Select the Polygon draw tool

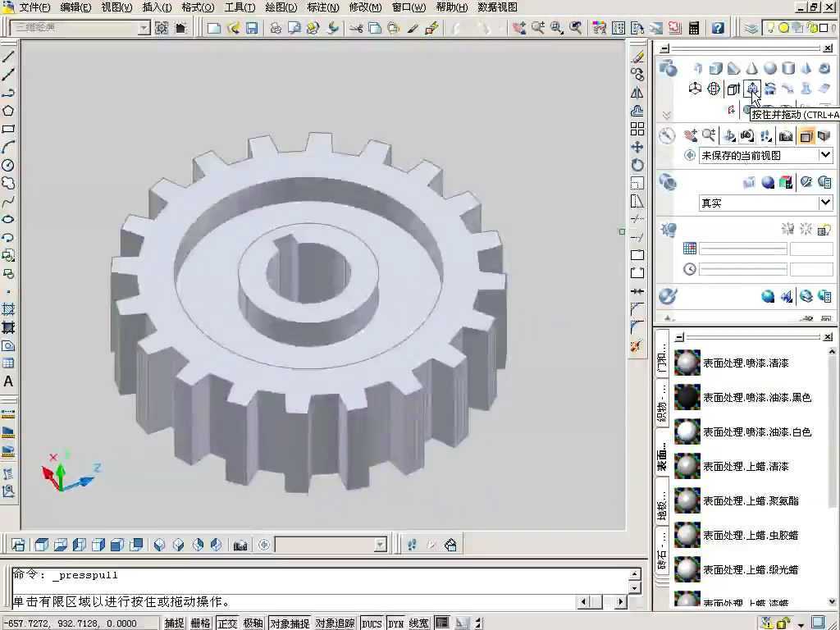coord(8,111)
